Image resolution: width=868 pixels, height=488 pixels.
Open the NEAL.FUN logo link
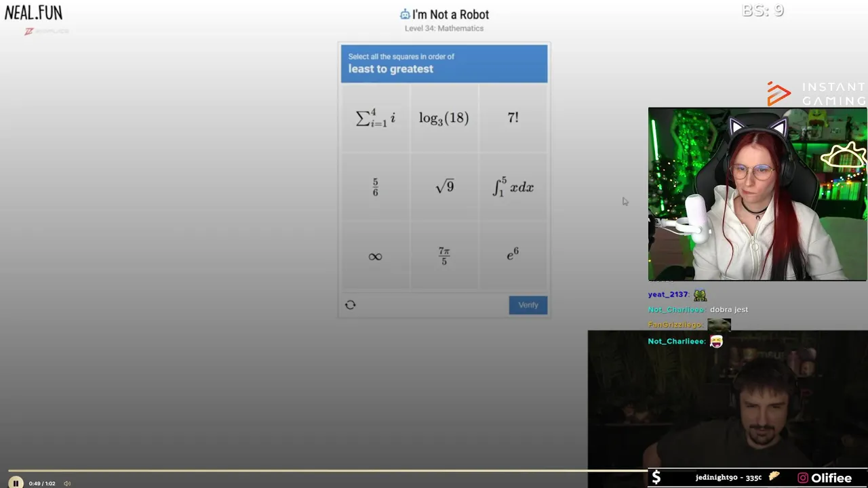coord(33,13)
